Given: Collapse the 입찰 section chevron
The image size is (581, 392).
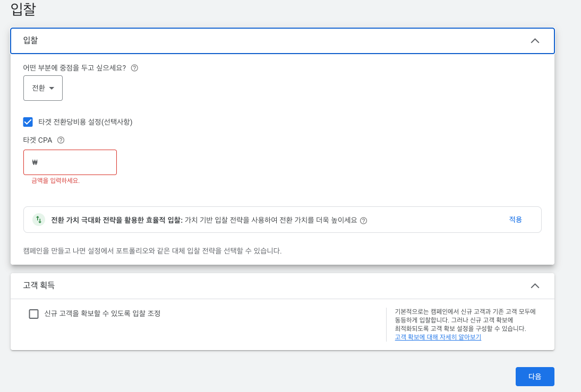Looking at the screenshot, I should [x=536, y=40].
